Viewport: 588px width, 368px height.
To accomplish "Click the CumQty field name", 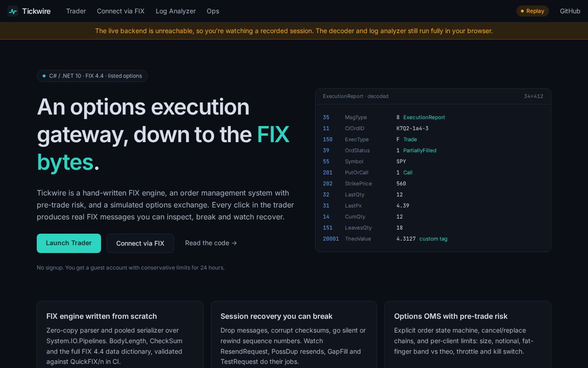I will point(355,217).
